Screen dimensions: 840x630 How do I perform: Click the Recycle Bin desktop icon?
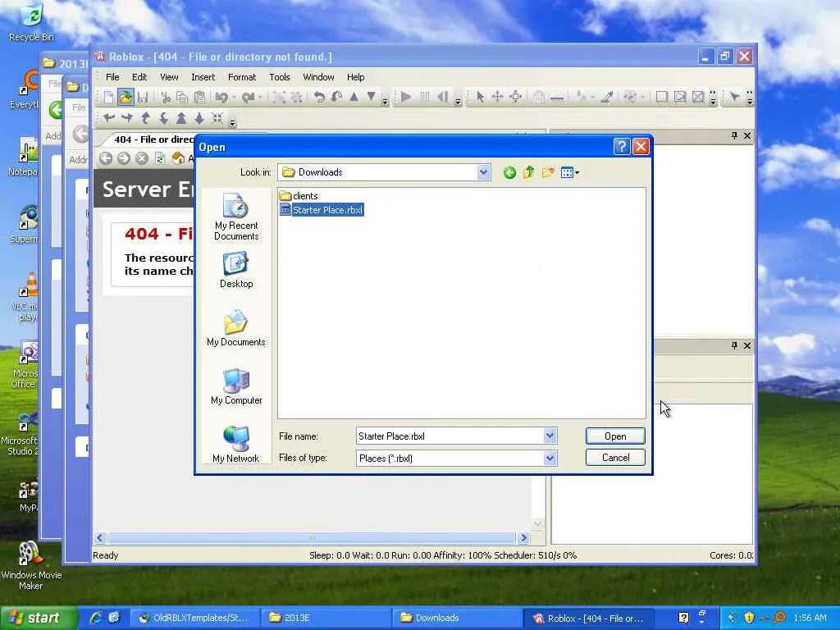click(32, 22)
